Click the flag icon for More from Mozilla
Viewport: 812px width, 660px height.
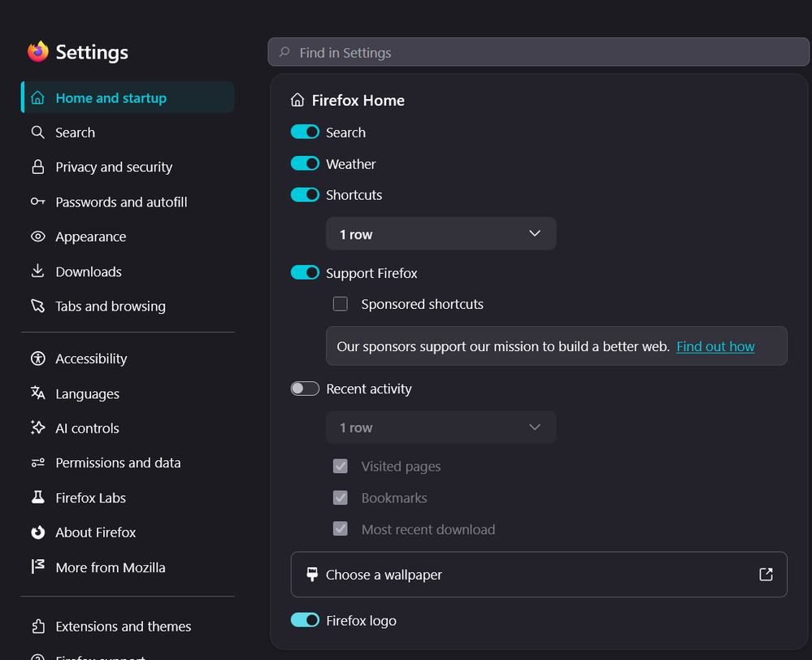pos(38,567)
